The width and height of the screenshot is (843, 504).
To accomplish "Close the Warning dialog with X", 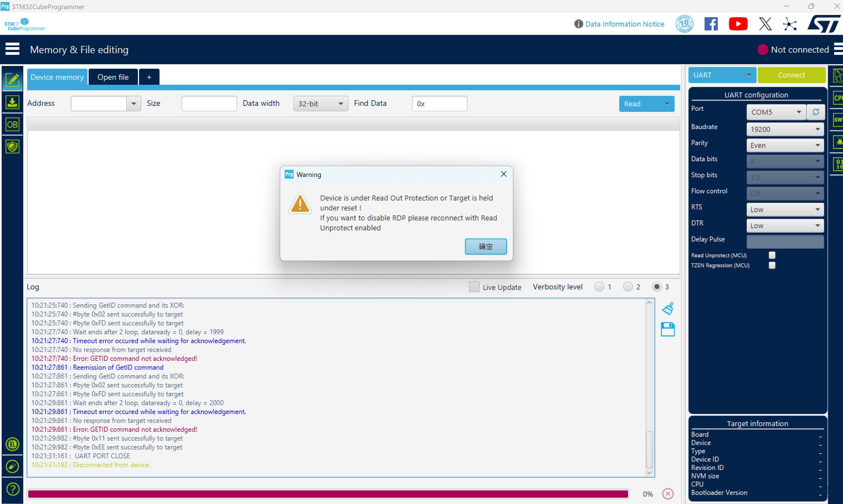I will pyautogui.click(x=504, y=174).
